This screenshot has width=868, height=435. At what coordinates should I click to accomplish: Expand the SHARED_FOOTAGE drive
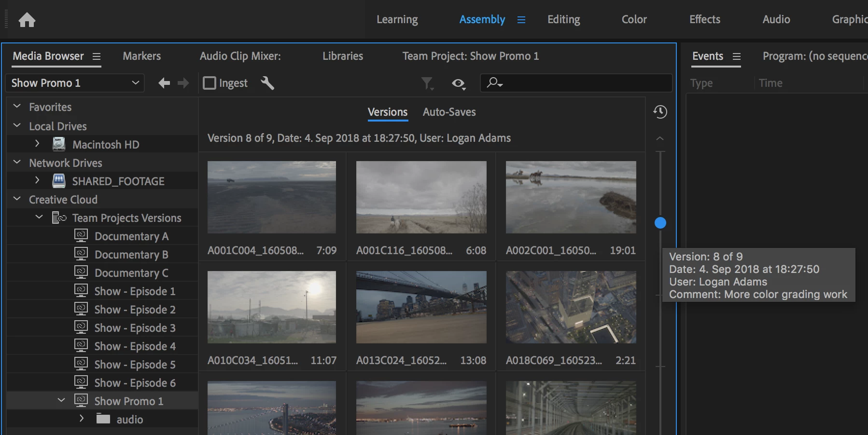coord(37,180)
